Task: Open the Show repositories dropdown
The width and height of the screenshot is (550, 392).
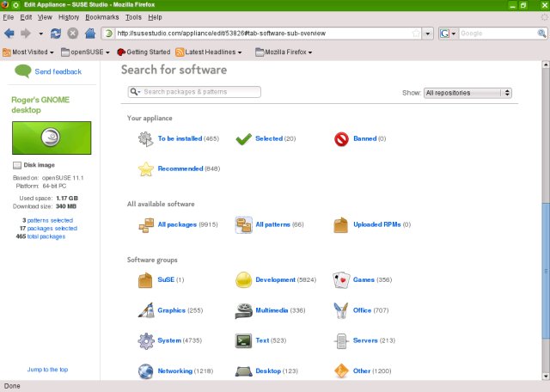Action: (468, 93)
